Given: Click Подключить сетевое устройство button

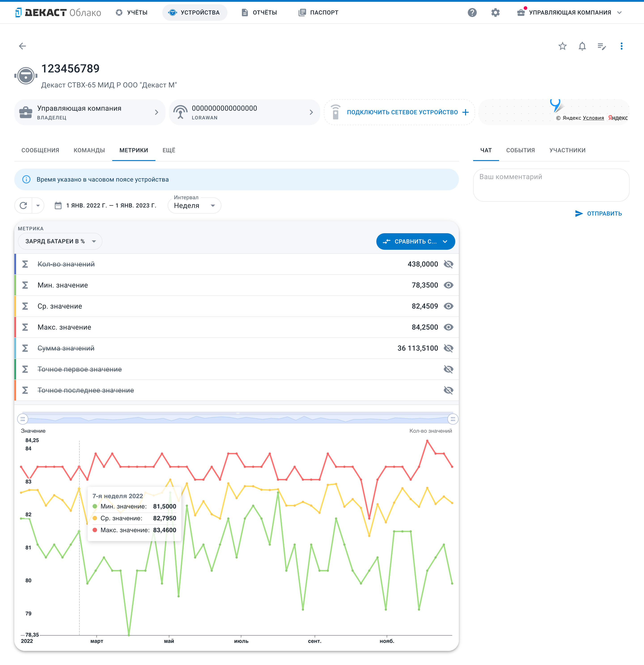Looking at the screenshot, I should tap(399, 112).
